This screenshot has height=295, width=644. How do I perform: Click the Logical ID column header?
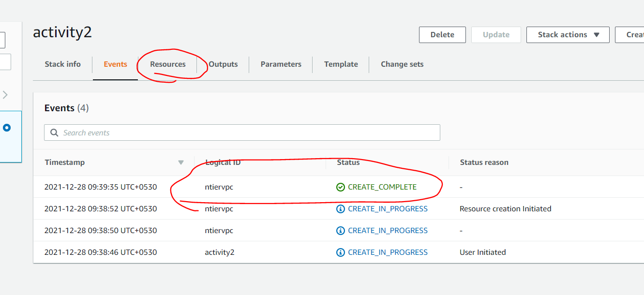click(x=223, y=162)
